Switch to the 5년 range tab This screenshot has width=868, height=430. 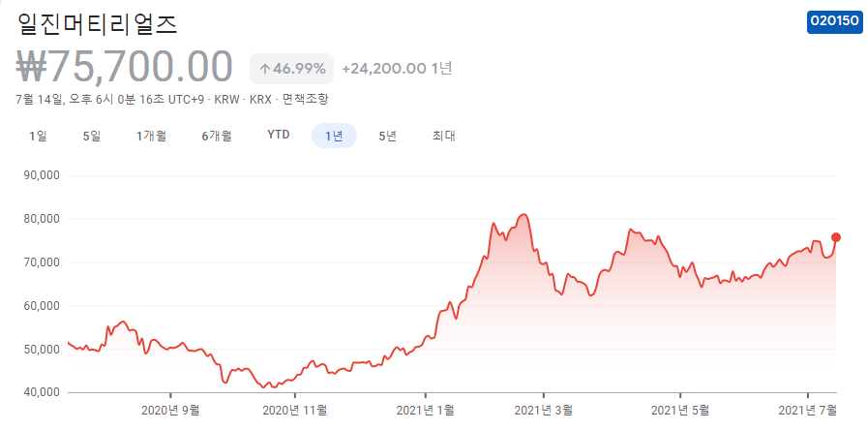(387, 136)
